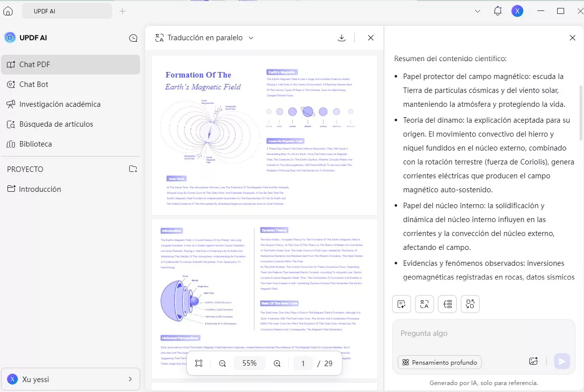Create new project folder icon
Viewport: 584px width, 392px height.
pos(133,169)
